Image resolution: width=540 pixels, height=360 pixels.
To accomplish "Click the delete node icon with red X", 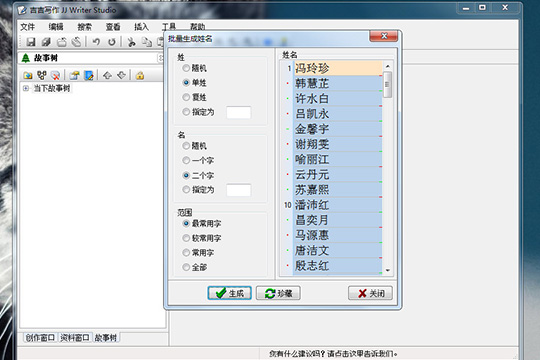I will pyautogui.click(x=55, y=75).
